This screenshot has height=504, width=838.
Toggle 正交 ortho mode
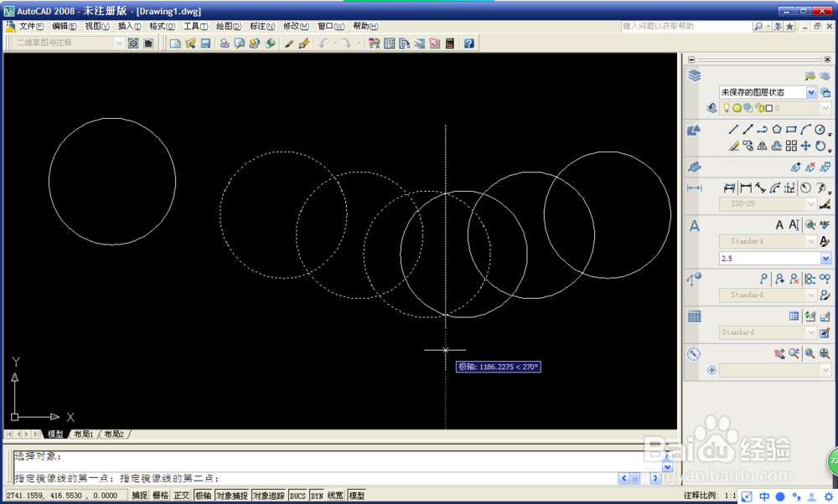pyautogui.click(x=181, y=496)
